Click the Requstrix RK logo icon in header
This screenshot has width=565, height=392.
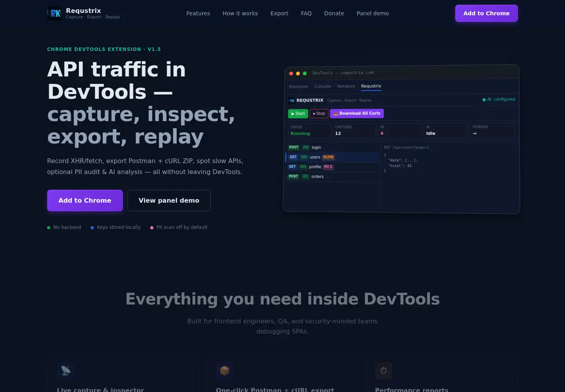pyautogui.click(x=54, y=13)
